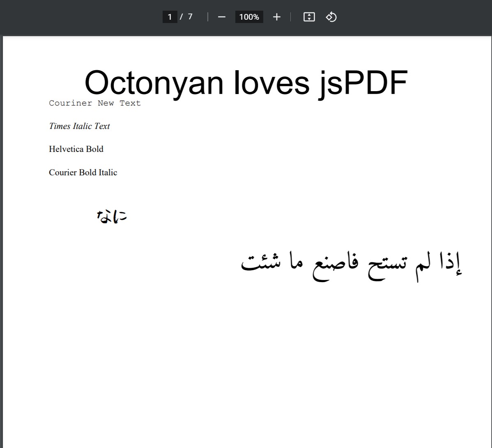The width and height of the screenshot is (492, 448).
Task: Click the "Courier Bold Italic" line
Action: pos(83,172)
